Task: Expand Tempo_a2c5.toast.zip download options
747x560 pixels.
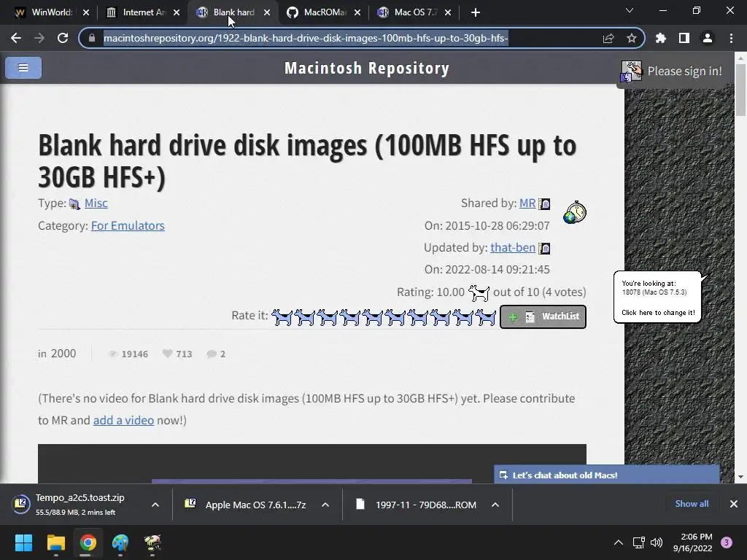Action: [155, 505]
